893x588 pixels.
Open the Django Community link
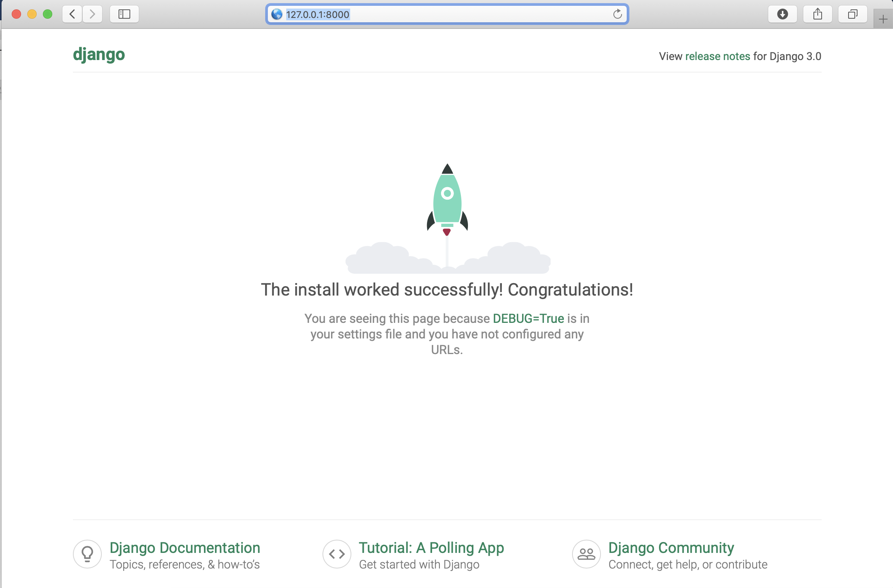click(671, 547)
